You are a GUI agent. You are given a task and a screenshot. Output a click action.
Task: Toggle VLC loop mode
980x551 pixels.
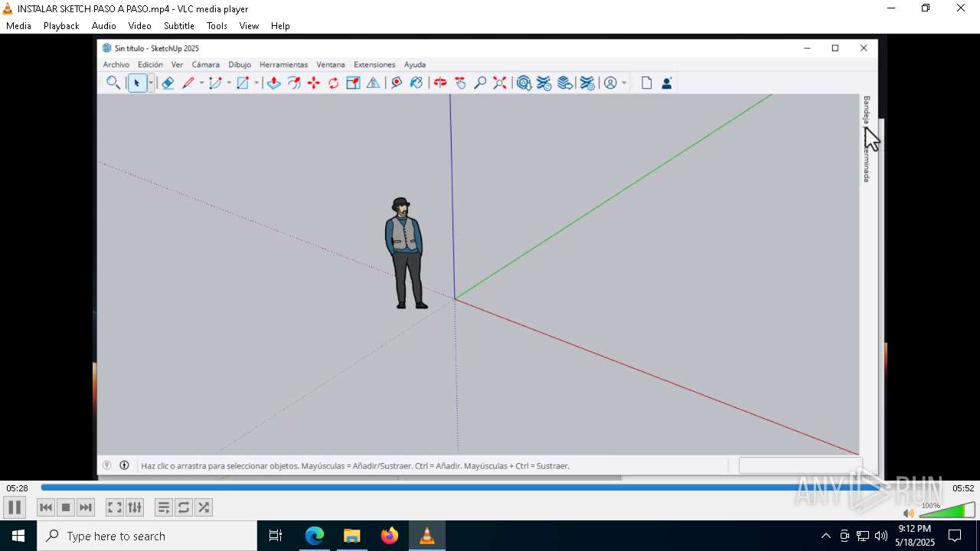pos(183,507)
